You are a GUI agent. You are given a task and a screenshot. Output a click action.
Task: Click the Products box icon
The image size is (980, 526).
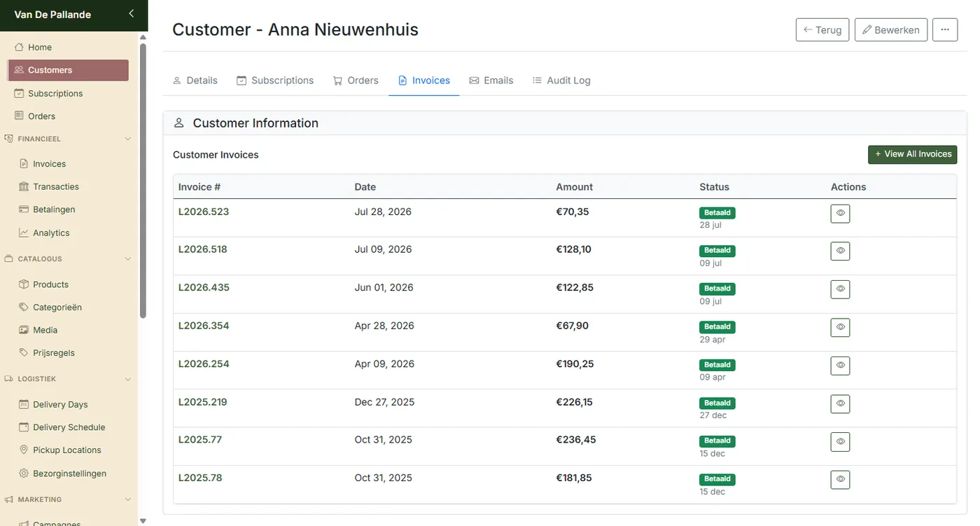(24, 284)
